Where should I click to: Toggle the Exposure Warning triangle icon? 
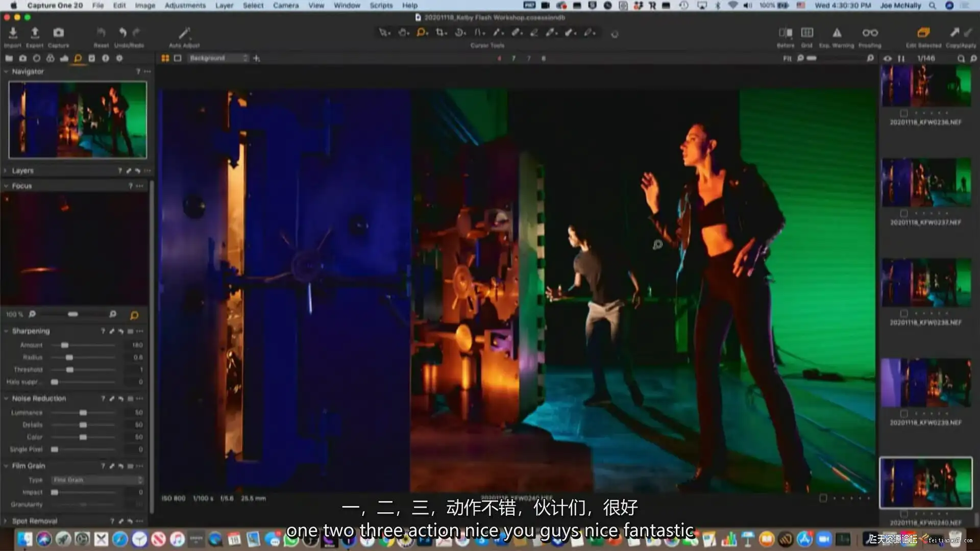coord(837,33)
